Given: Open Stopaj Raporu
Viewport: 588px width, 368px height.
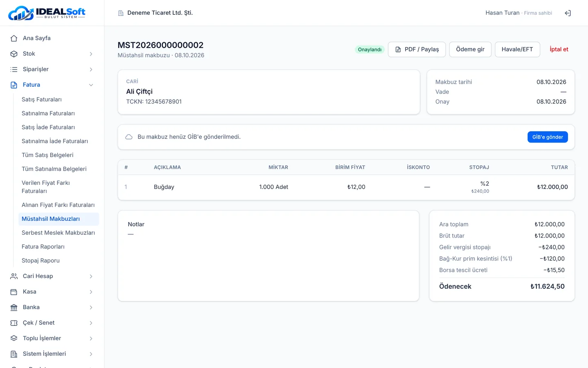Looking at the screenshot, I should (x=59, y=260).
